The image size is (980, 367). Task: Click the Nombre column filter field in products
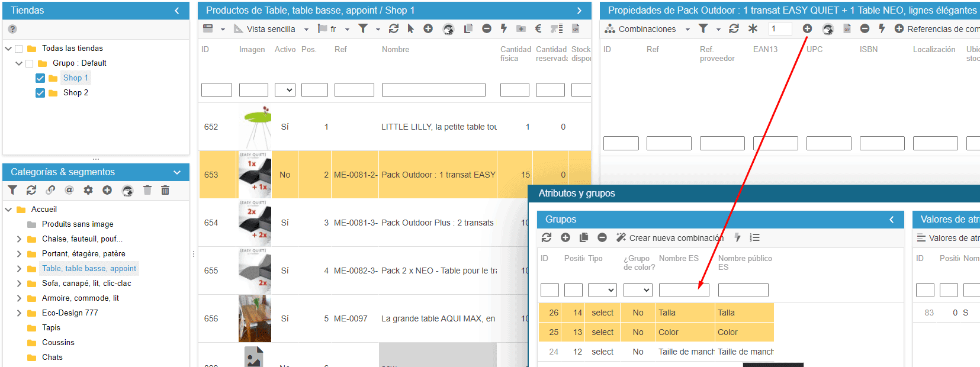pyautogui.click(x=433, y=90)
